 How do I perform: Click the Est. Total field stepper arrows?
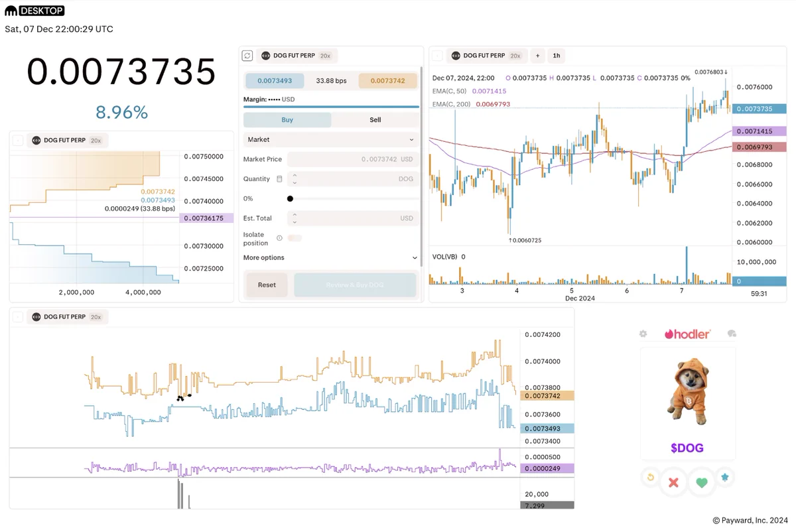(x=295, y=218)
